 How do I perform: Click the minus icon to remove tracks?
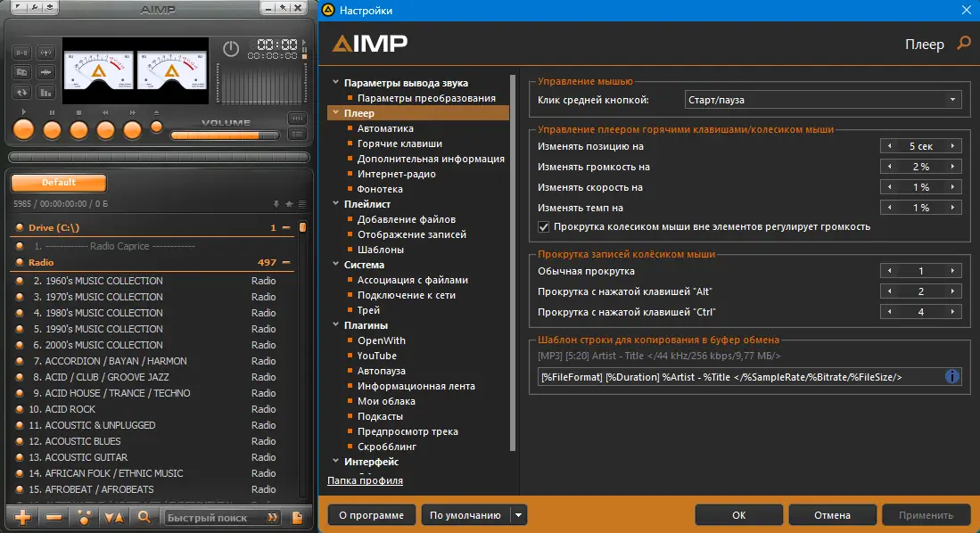pos(54,517)
